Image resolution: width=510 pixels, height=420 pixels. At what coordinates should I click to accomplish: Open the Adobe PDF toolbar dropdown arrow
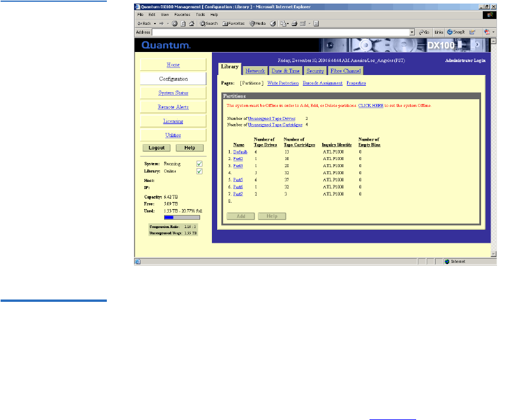pos(493,32)
